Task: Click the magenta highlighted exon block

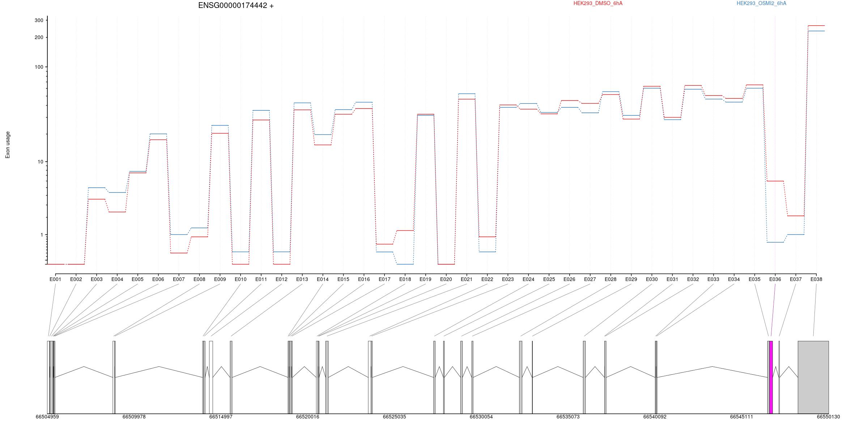Action: tap(771, 377)
